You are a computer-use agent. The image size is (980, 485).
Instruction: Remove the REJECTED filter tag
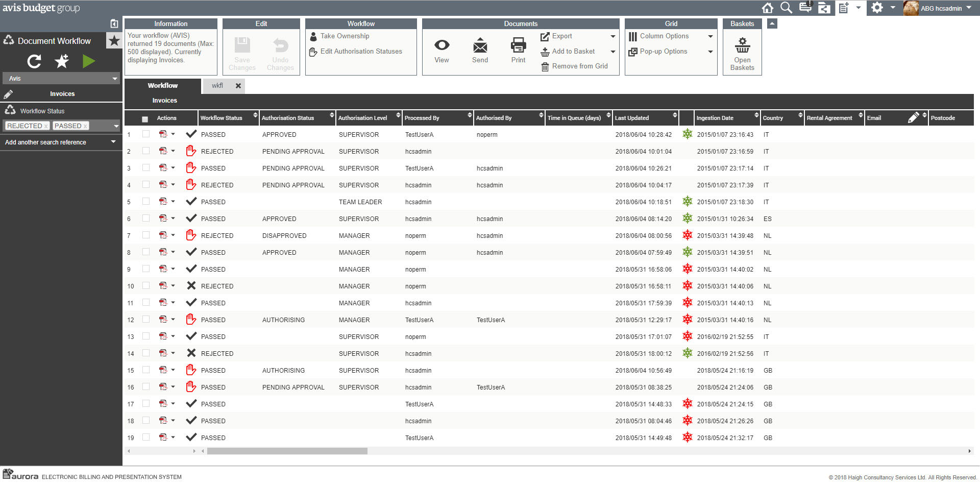(x=45, y=126)
